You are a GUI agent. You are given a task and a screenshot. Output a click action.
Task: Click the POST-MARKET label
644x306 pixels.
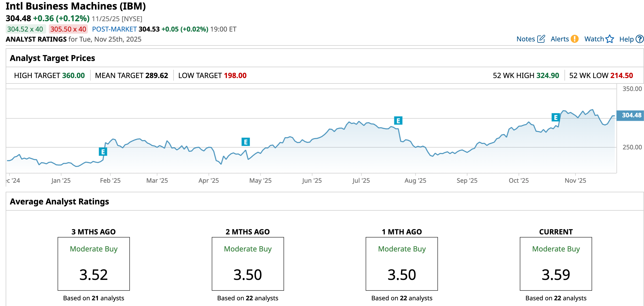(114, 29)
